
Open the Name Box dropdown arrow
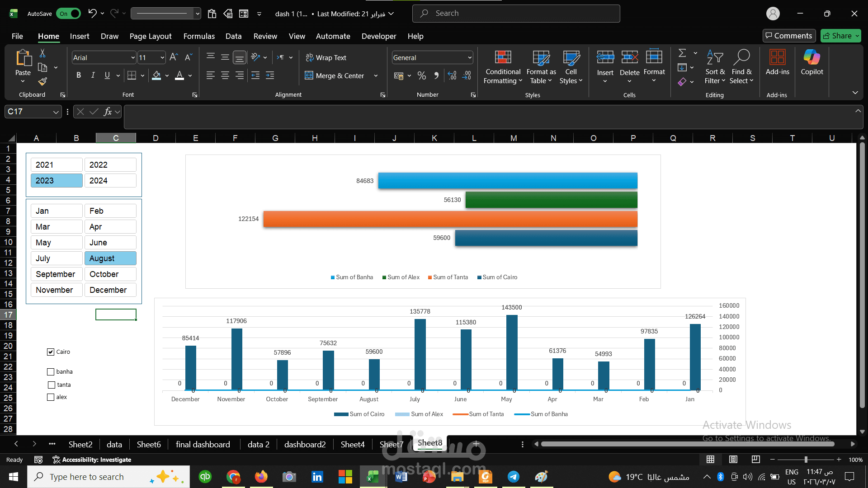56,112
